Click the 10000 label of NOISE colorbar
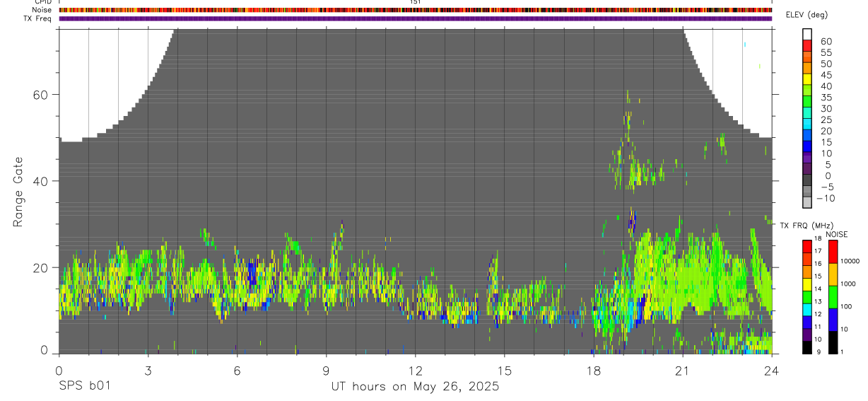Screen dimensions: 868x401 849,261
